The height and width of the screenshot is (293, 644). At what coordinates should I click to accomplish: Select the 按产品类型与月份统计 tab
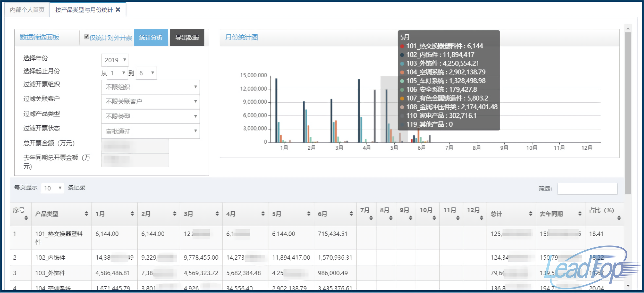click(84, 10)
